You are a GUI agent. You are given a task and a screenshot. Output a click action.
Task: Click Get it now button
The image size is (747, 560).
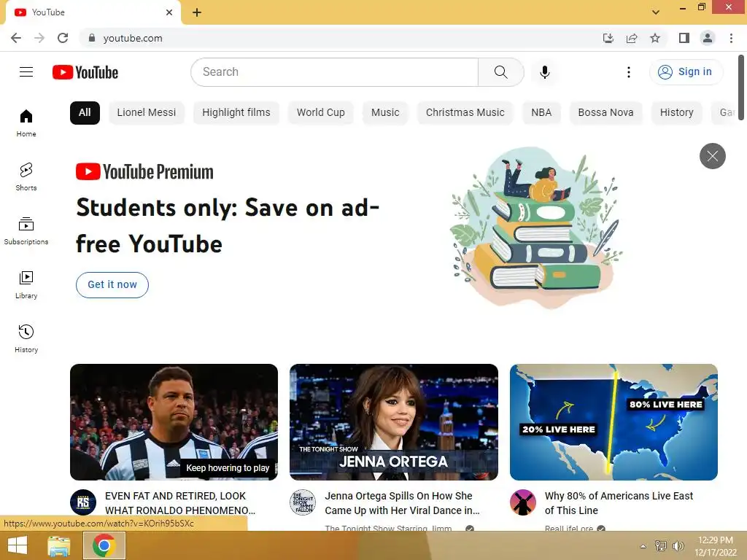click(x=112, y=285)
